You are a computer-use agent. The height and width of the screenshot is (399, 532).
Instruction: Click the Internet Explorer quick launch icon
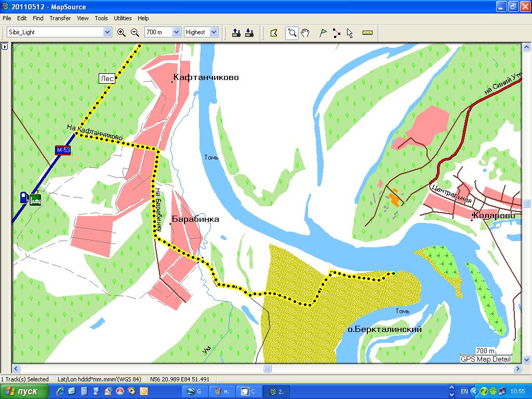[x=61, y=391]
